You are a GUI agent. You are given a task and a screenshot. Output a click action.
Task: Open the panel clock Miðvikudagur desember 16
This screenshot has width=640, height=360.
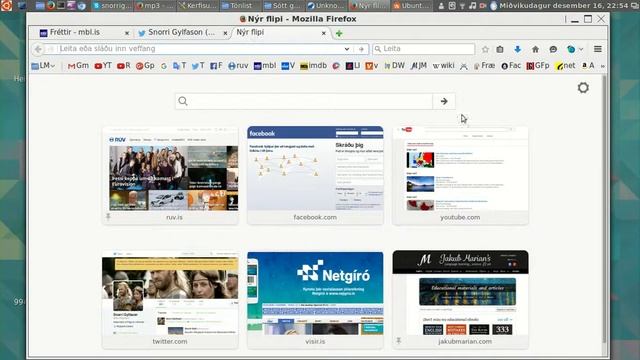click(x=564, y=6)
